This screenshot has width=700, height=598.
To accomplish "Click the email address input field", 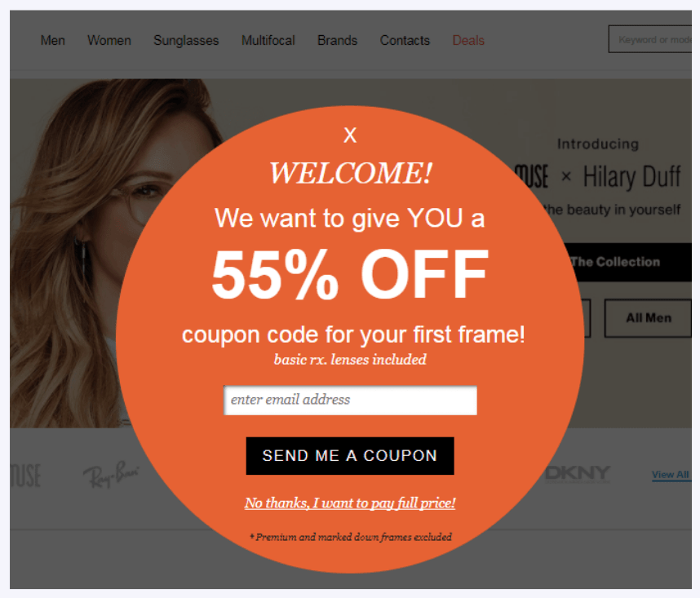I will 351,400.
